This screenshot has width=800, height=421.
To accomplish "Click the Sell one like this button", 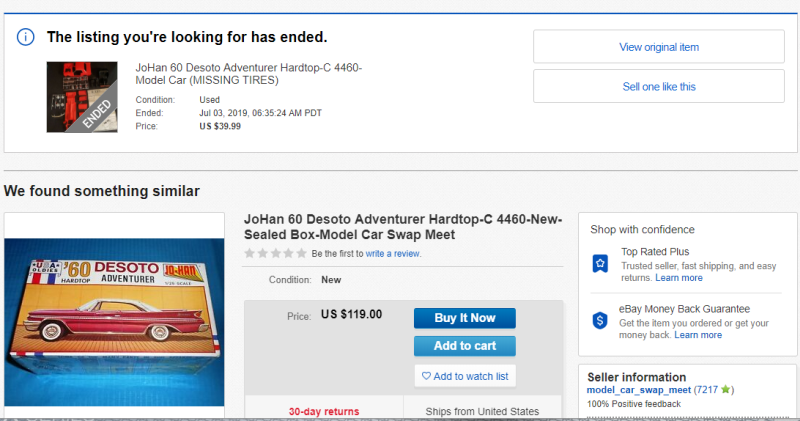I will (658, 86).
